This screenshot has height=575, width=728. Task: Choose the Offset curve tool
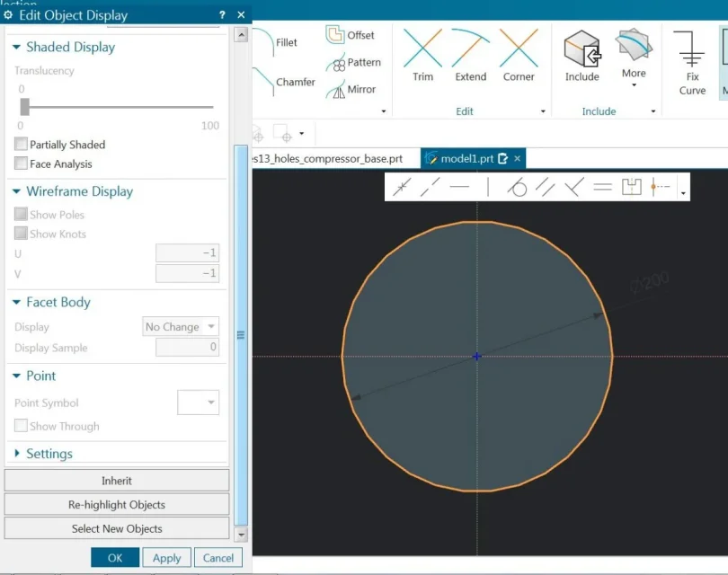351,36
